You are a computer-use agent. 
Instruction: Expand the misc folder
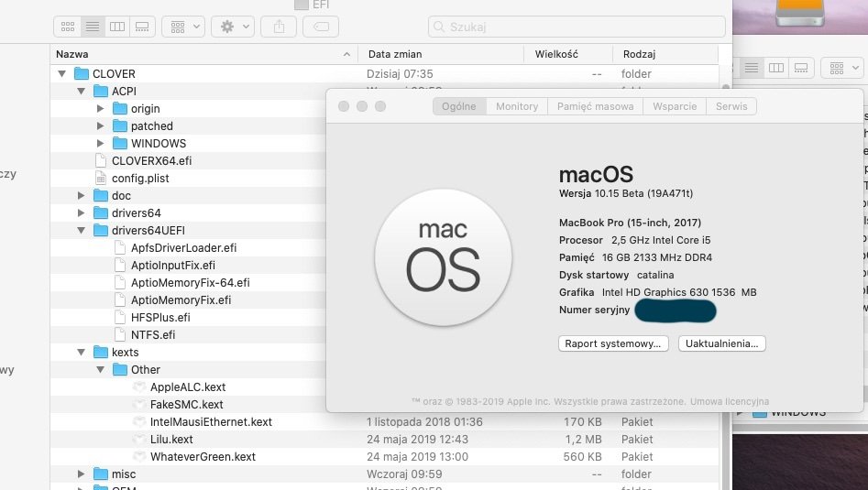(x=82, y=474)
